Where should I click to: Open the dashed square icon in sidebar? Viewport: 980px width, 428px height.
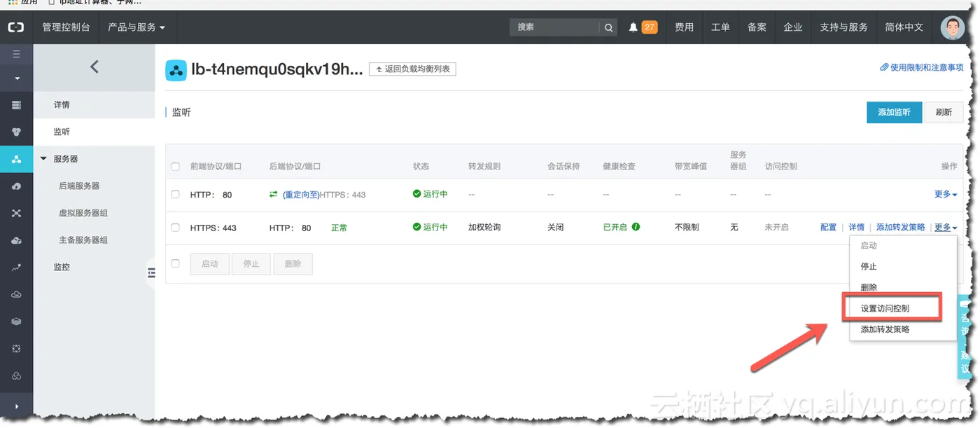(x=16, y=349)
